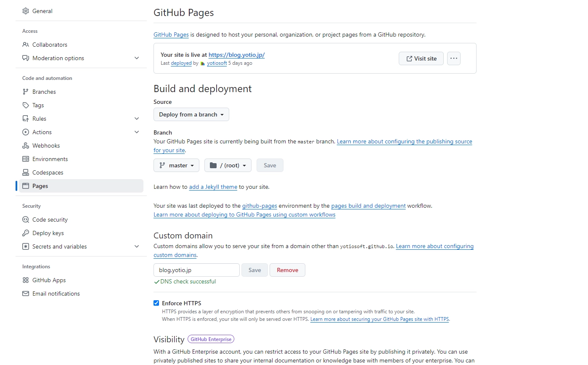This screenshot has width=588, height=365.
Task: Open add a Jekyll theme link
Action: tap(213, 187)
